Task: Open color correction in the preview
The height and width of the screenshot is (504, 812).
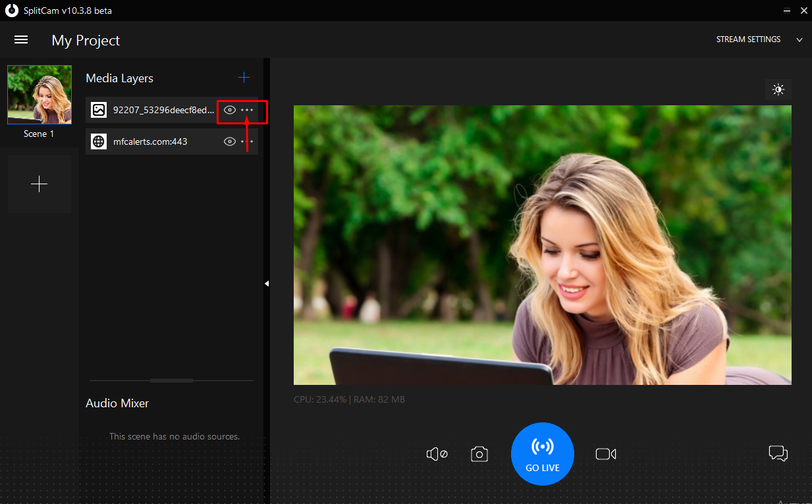Action: pyautogui.click(x=778, y=89)
